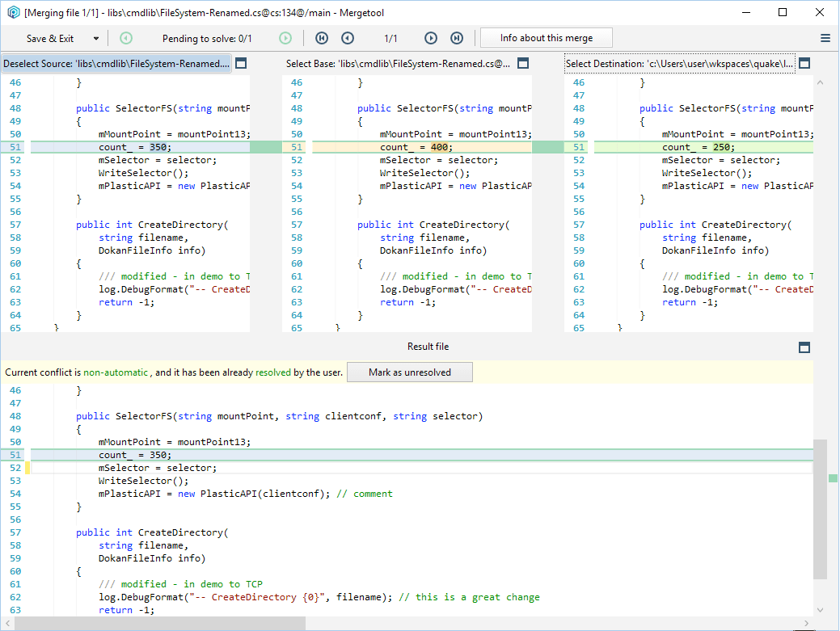Click next pending conflict arrow icon
840x631 pixels.
click(285, 38)
